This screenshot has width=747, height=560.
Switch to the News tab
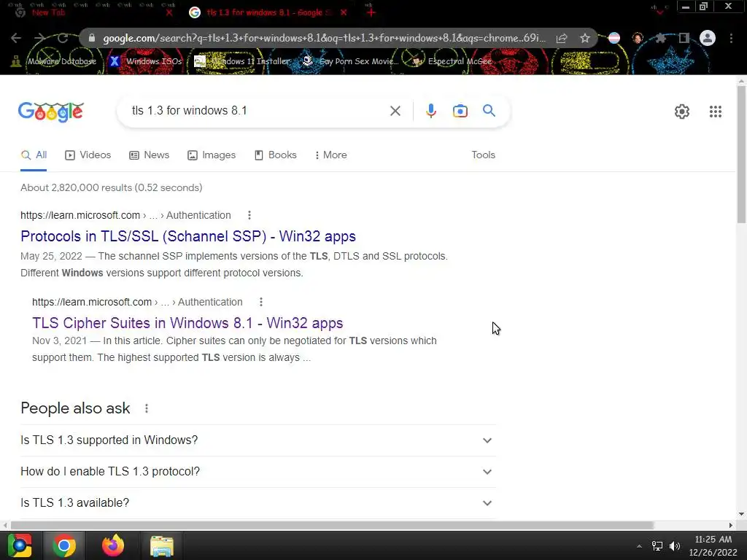tap(149, 155)
